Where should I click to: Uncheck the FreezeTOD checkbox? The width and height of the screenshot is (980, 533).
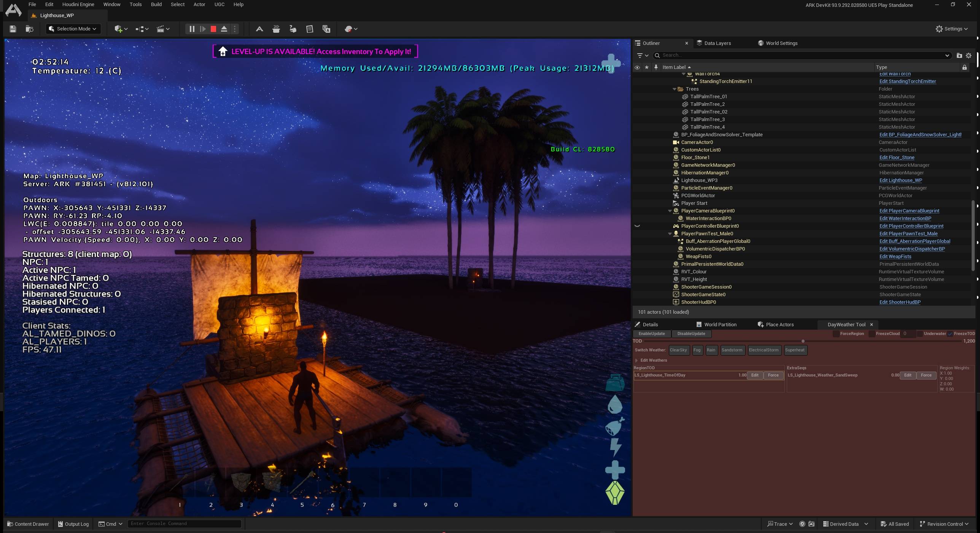[950, 334]
